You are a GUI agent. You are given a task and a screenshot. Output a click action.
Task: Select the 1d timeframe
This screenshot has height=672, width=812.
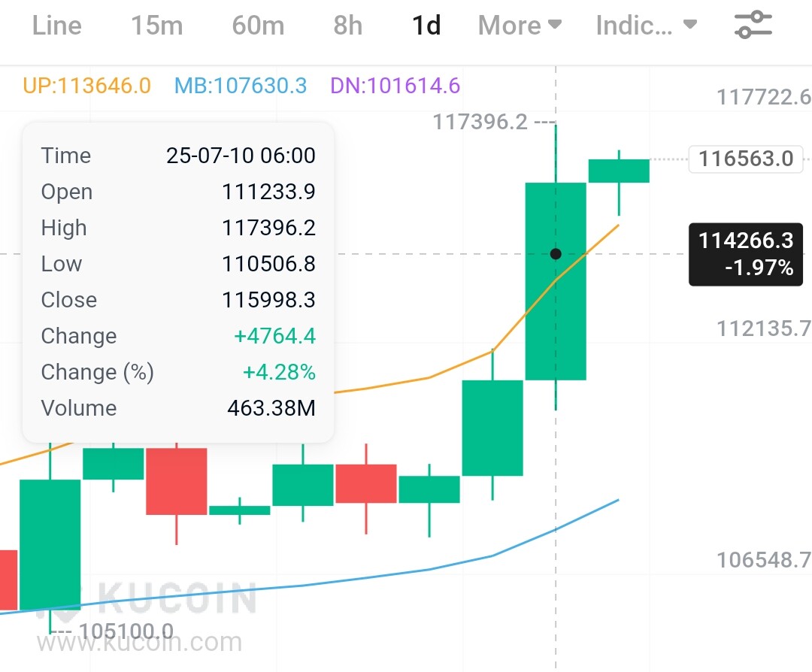tap(426, 26)
